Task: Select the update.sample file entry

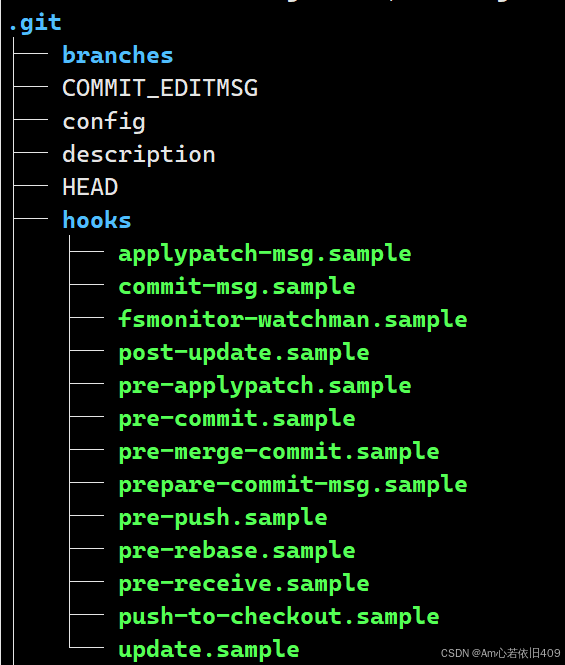Action: point(209,650)
